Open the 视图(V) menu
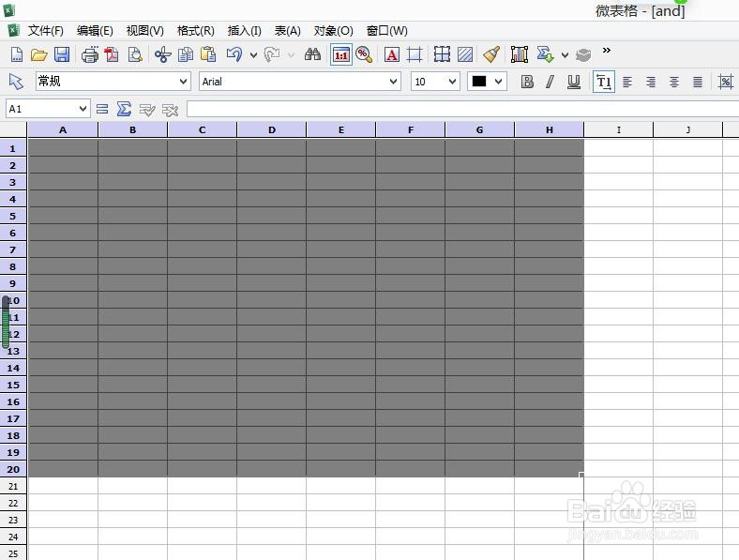Viewport: 739px width, 560px height. (144, 31)
